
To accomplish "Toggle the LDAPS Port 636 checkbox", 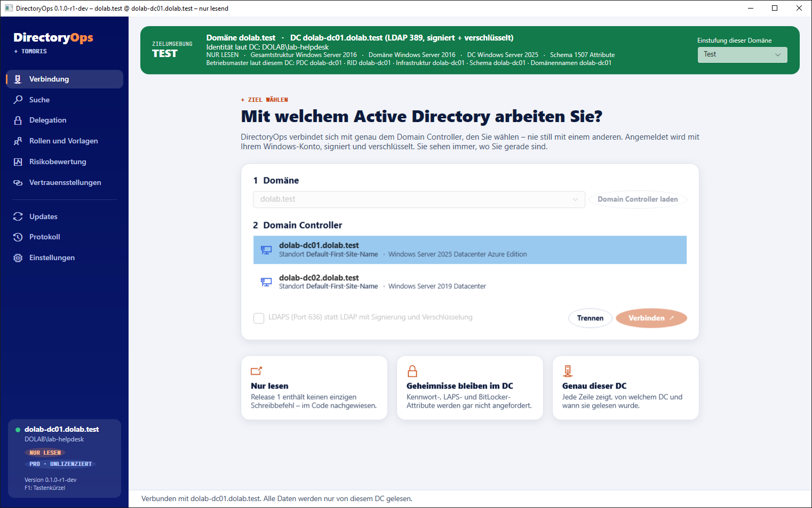I will click(x=259, y=318).
